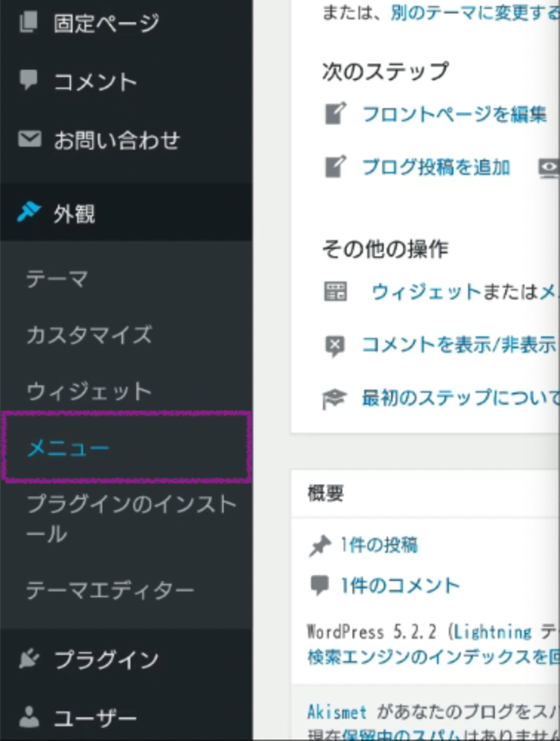Open the 1件のコメント link
560x741 pixels.
pos(400,586)
